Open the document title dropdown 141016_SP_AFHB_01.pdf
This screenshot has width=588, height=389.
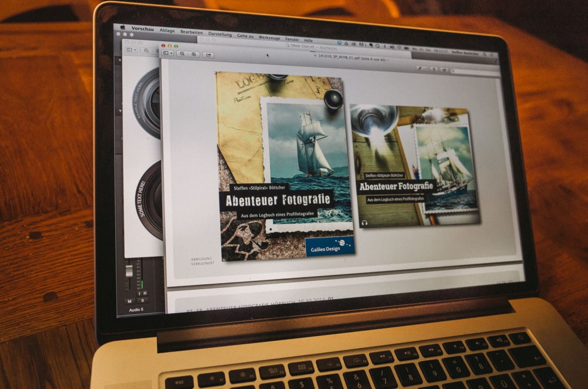351,58
